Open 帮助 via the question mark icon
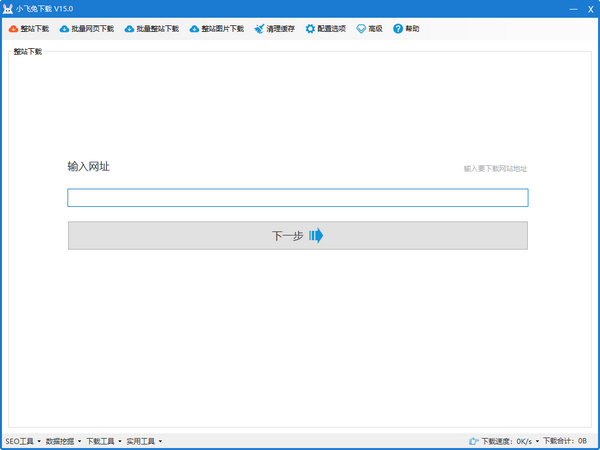600x450 pixels. coord(398,29)
